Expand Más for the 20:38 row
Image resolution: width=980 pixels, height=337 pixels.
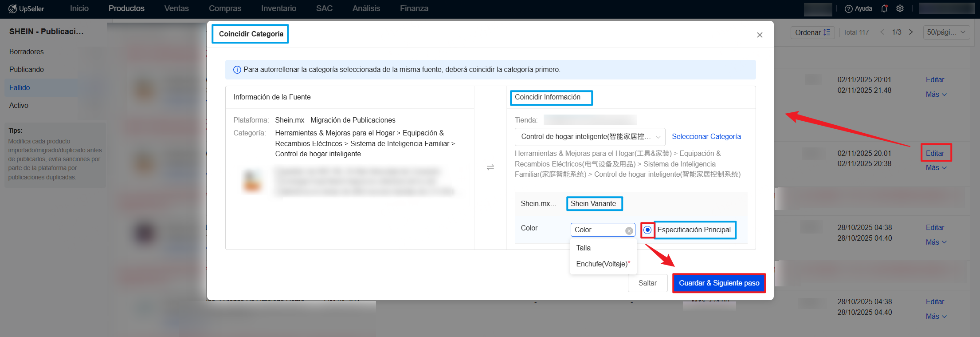point(936,168)
